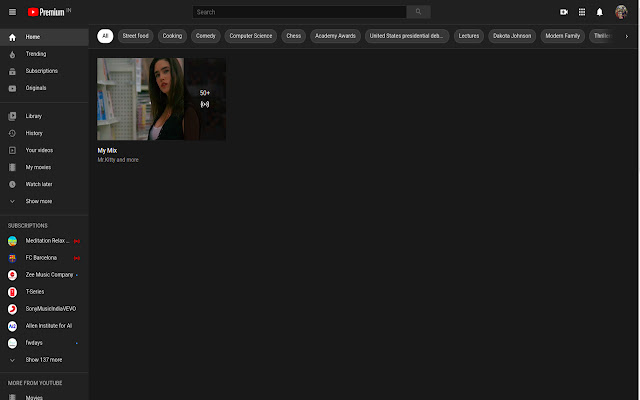Click the mix radio icon on thumbnail
This screenshot has height=400, width=640.
[204, 104]
